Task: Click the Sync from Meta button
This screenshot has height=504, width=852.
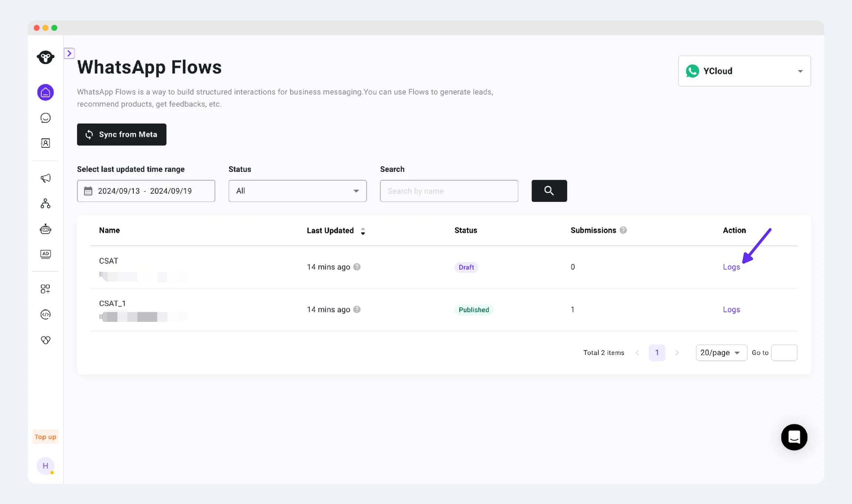Action: pos(122,134)
